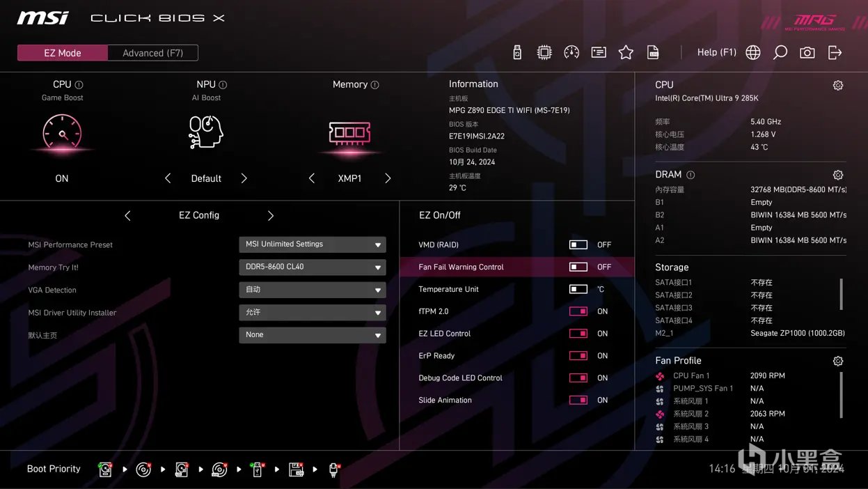This screenshot has height=489, width=868.
Task: Open M-Flash USB BIOS update icon
Action: tap(517, 52)
